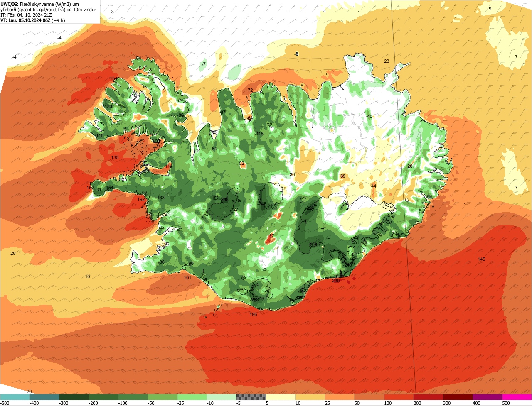Choose the dark maroon 300 legend swatch
The height and width of the screenshot is (406, 532).
point(458,397)
